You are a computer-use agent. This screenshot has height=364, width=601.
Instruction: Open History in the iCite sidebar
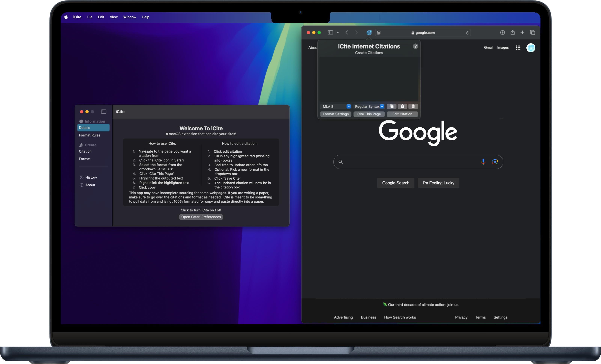click(91, 177)
